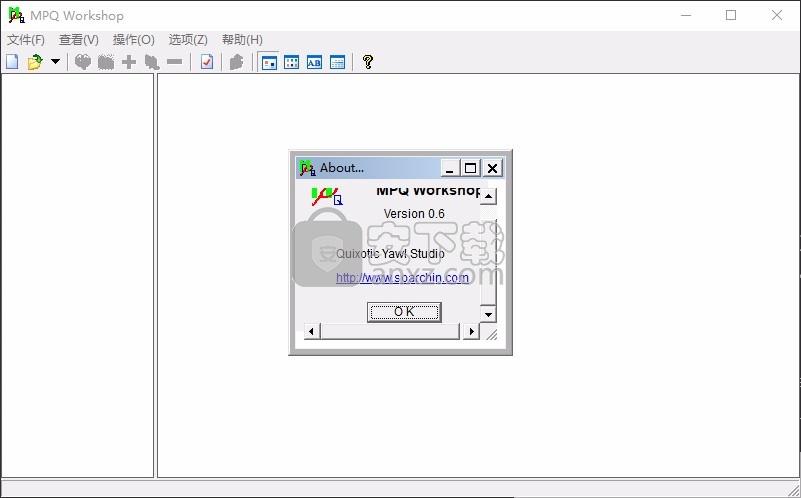Click the plus add-file toolbar icon
Image resolution: width=801 pixels, height=498 pixels.
(129, 62)
